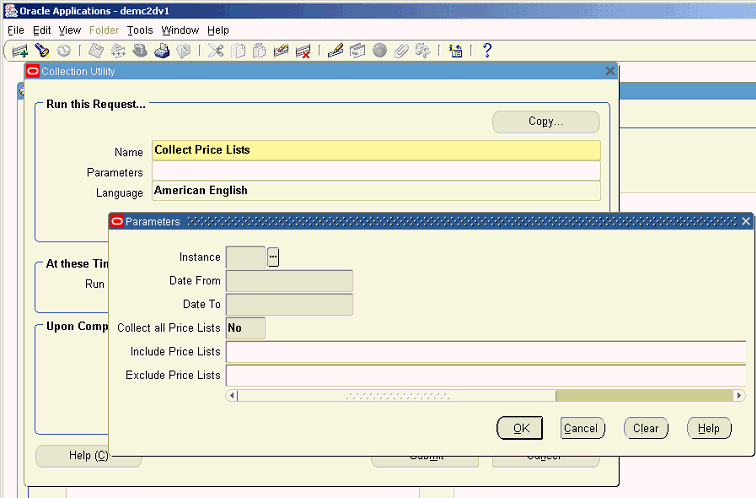Click the New Record toolbar icon
Screen dimensions: 756x498
pyautogui.click(x=20, y=51)
